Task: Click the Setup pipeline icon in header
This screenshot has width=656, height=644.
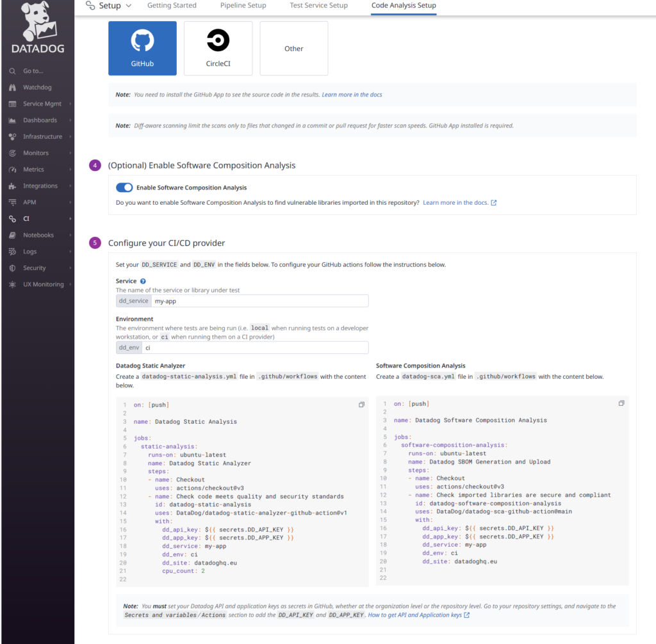Action: [x=90, y=5]
